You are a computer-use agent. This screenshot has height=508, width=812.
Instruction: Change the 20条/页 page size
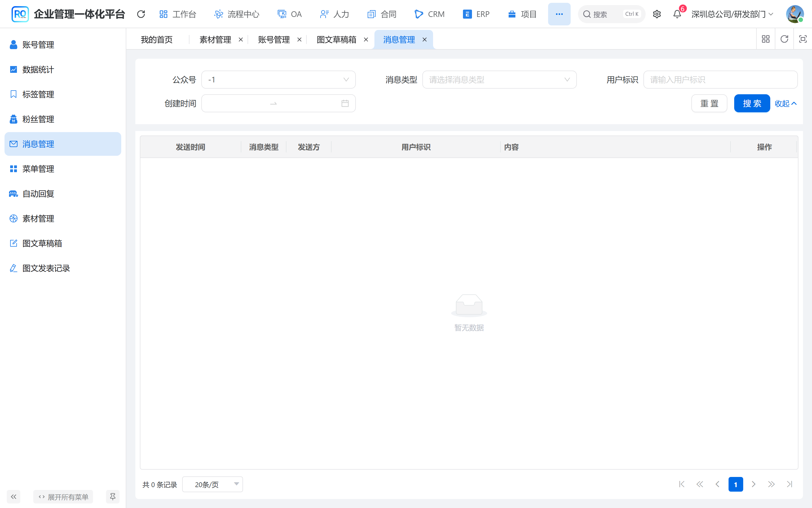[x=212, y=484]
